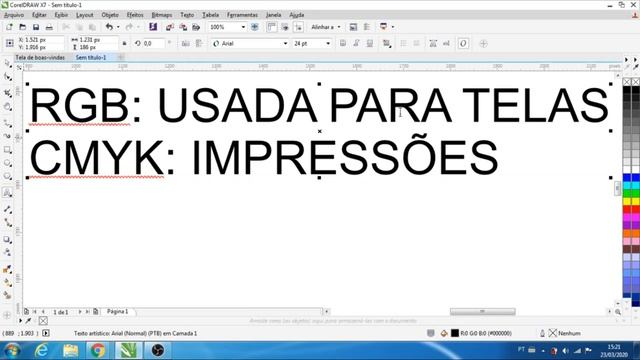Viewport: 640px width, 360px height.
Task: Select the Zoom/Pan tool in the toolbox
Action: (8, 107)
